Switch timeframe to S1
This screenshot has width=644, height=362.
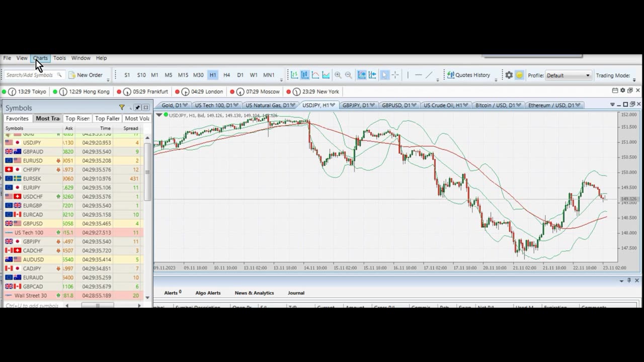(127, 75)
